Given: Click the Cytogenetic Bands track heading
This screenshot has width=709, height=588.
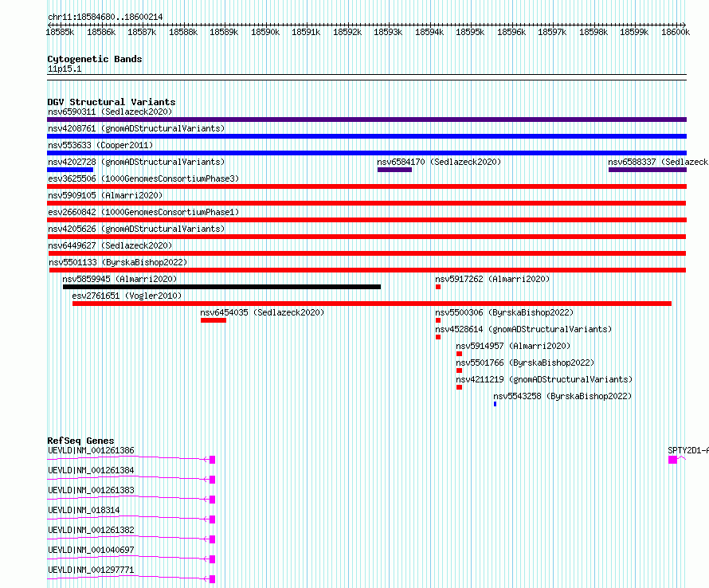Looking at the screenshot, I should (x=95, y=59).
